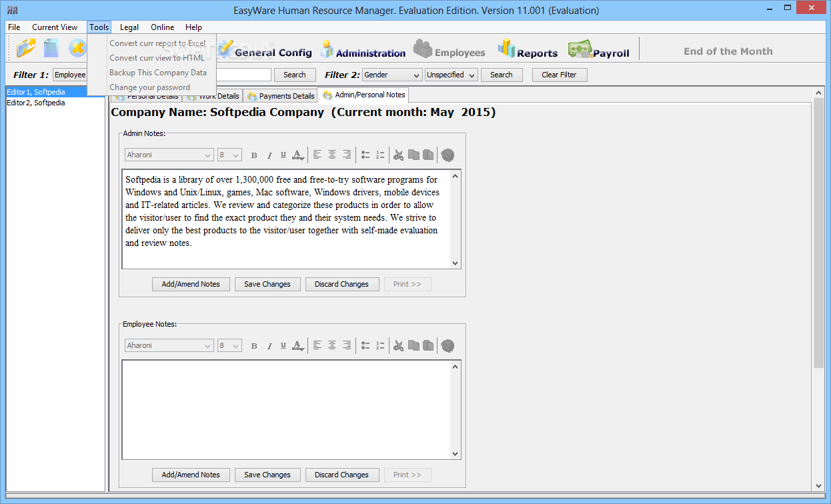Toggle italic in Employee Notes toolbar
831x504 pixels.
coord(269,346)
